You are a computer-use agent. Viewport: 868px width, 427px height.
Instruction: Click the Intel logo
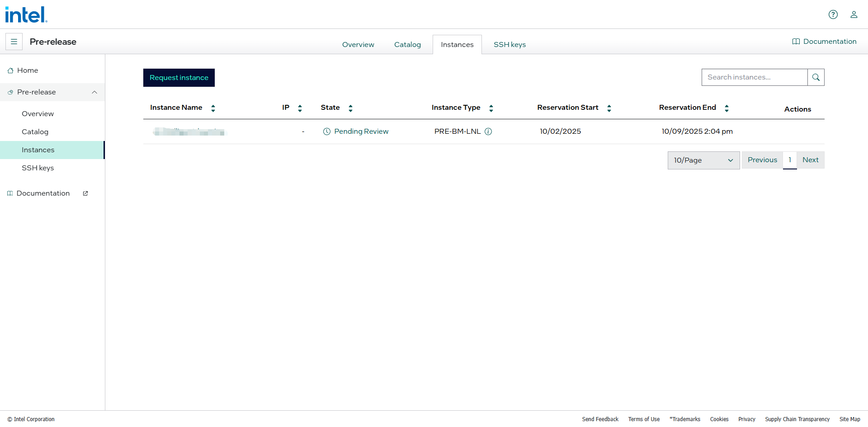tap(26, 14)
